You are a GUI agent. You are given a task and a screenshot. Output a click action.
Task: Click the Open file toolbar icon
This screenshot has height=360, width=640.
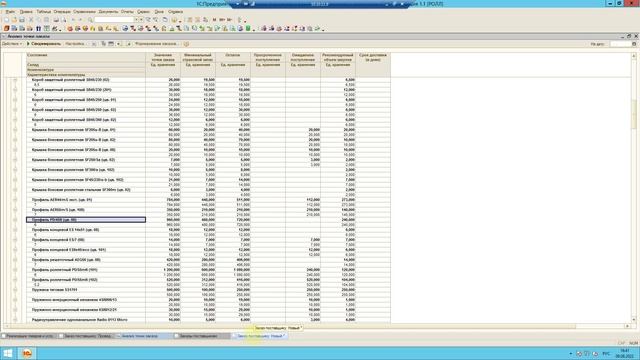click(14, 20)
